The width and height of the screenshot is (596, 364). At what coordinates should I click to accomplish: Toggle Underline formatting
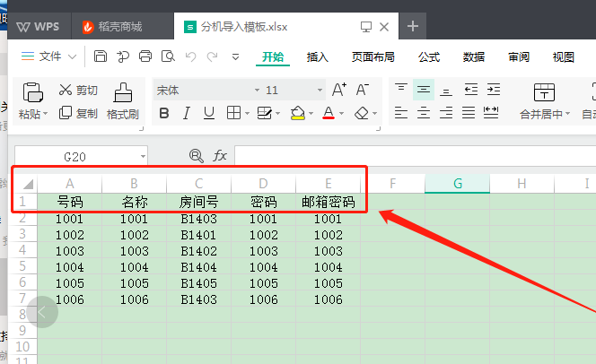pyautogui.click(x=209, y=113)
